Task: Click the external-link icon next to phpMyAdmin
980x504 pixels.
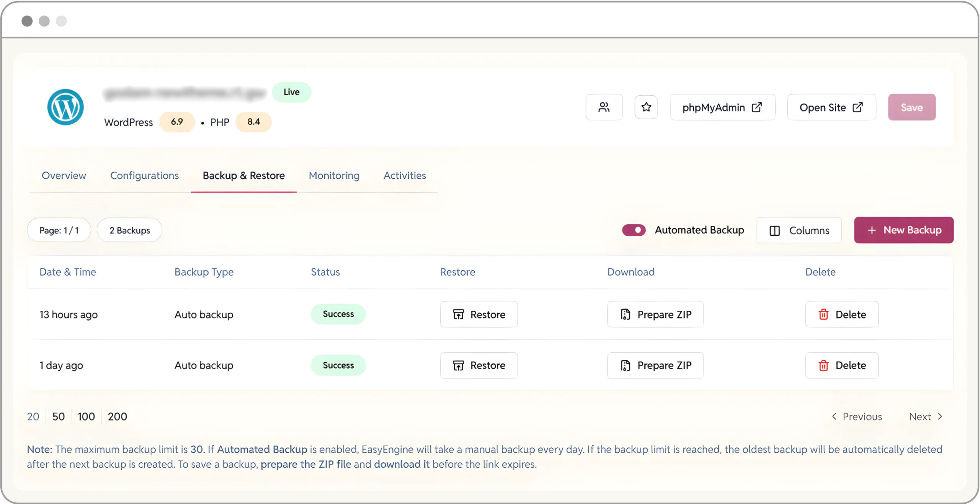Action: coord(758,107)
